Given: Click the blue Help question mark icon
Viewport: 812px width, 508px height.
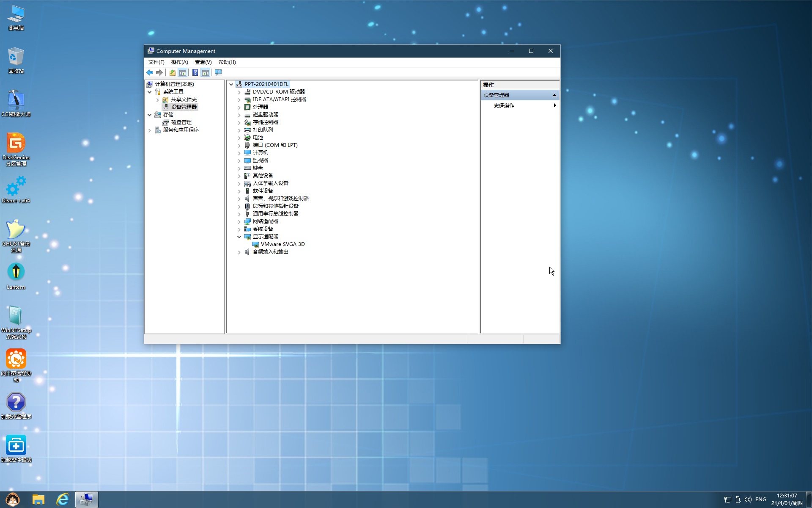Looking at the screenshot, I should point(195,73).
